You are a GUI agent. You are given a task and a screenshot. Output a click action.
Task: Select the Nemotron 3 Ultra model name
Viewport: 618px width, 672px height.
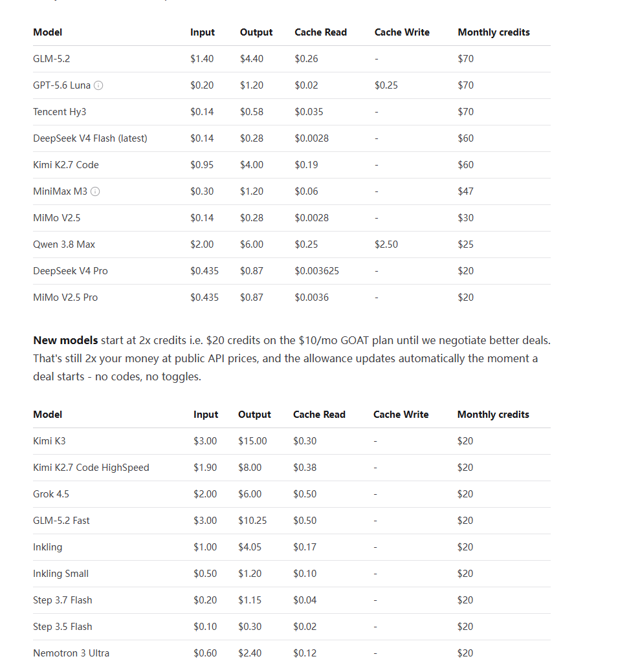[x=71, y=653]
